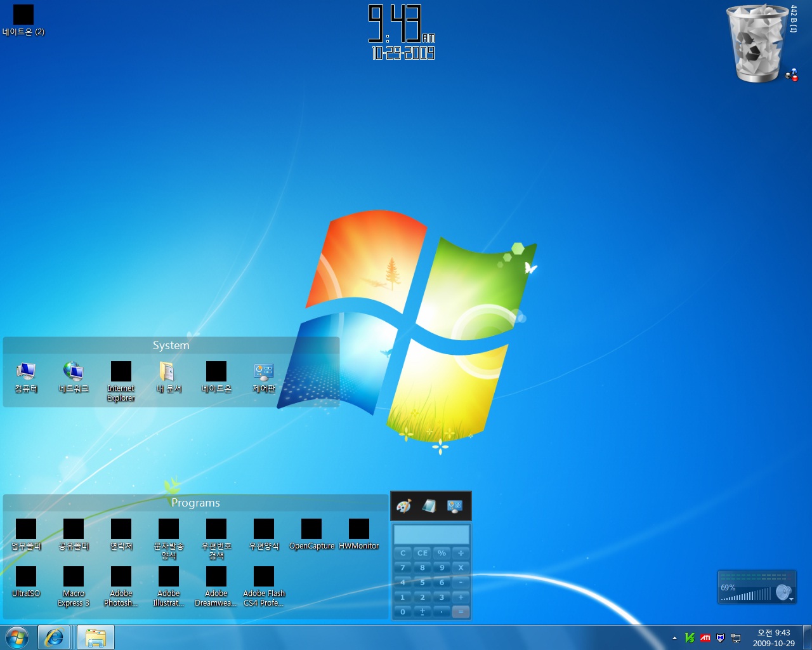Click calculator digit 8
This screenshot has height=650, width=812.
422,567
